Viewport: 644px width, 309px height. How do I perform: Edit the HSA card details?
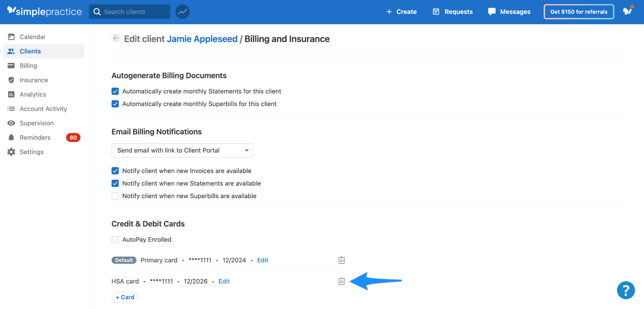224,281
